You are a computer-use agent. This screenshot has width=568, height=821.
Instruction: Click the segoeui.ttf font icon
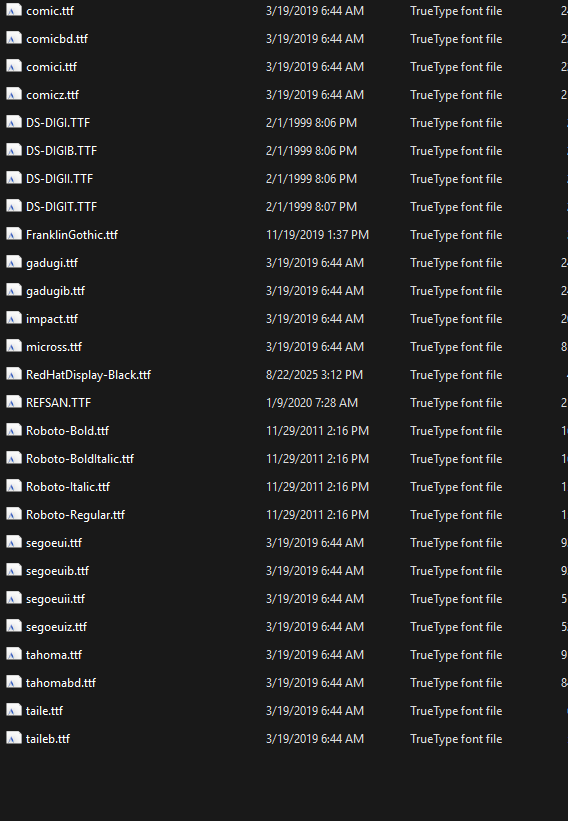(x=14, y=542)
